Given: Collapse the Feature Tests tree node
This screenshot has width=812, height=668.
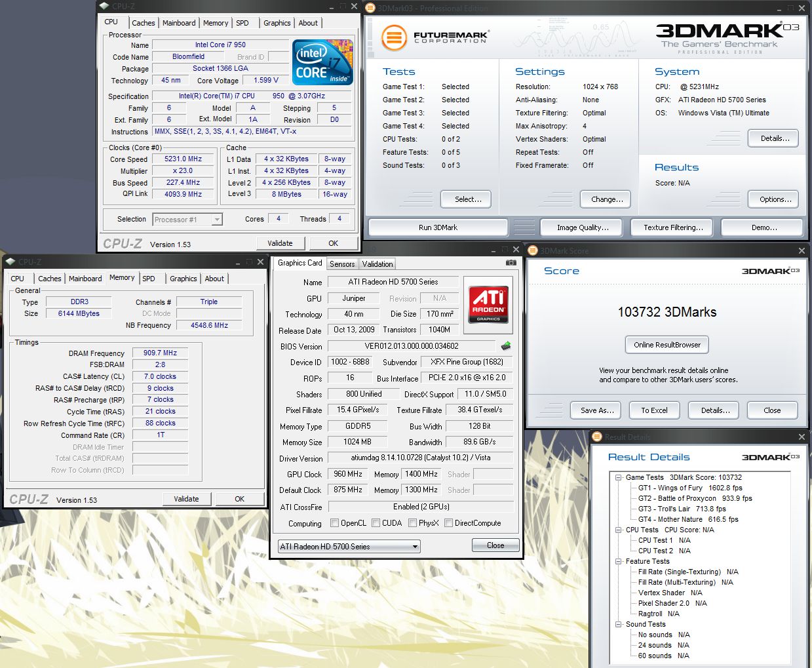Looking at the screenshot, I should click(x=618, y=561).
